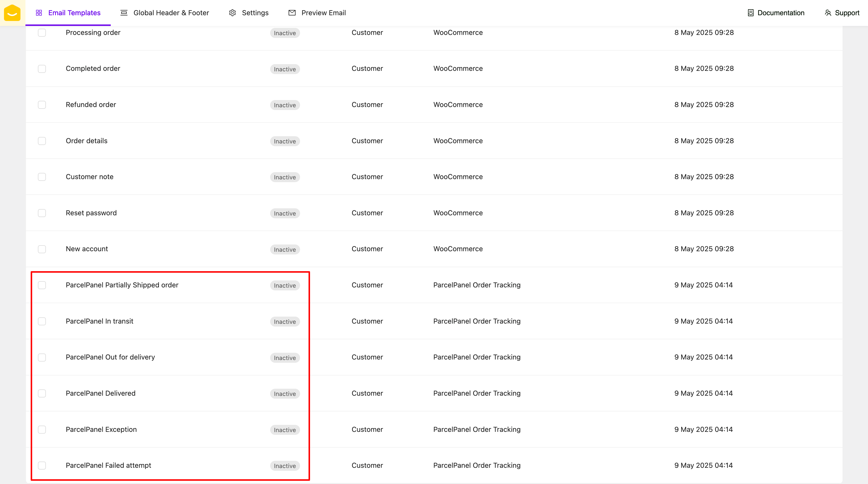Open the Completed order template

click(93, 68)
